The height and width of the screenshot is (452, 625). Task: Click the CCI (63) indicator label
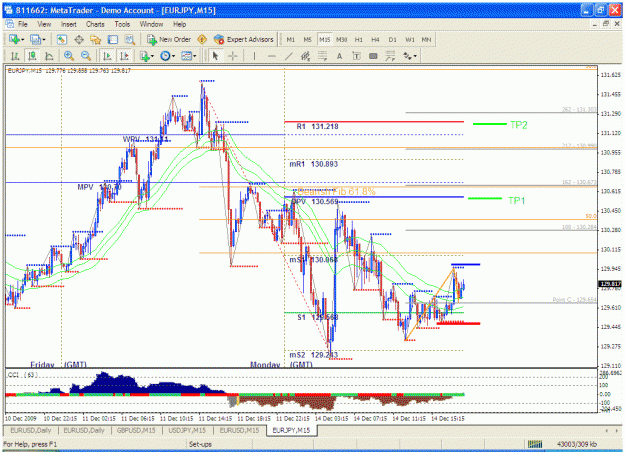[x=23, y=375]
